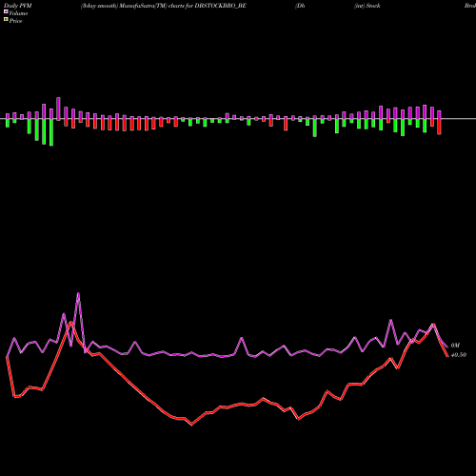Click the 'Volume' legend label
The width and height of the screenshot is (476, 476).
point(18,13)
